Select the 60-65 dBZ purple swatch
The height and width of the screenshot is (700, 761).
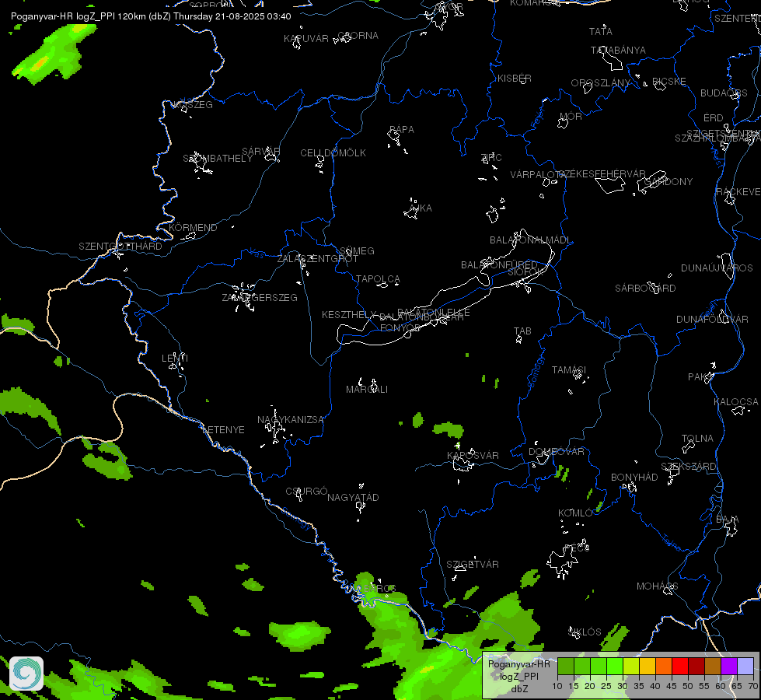(729, 666)
